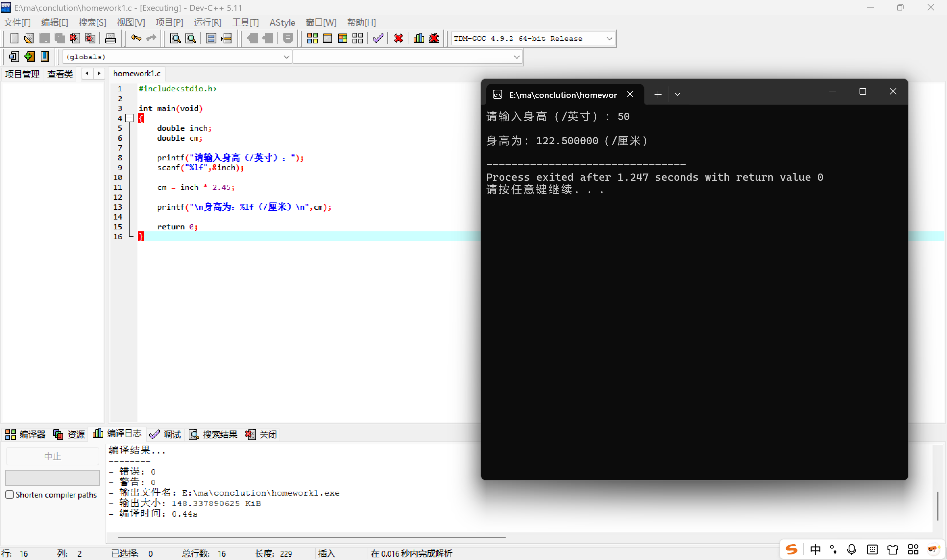947x560 pixels.
Task: Collapse the main function fold marker
Action: [x=130, y=118]
